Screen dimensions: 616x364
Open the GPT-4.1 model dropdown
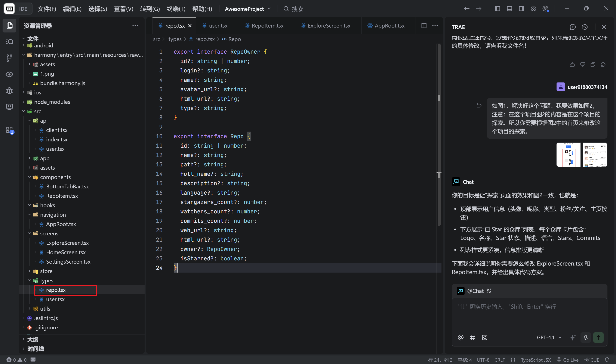(549, 337)
